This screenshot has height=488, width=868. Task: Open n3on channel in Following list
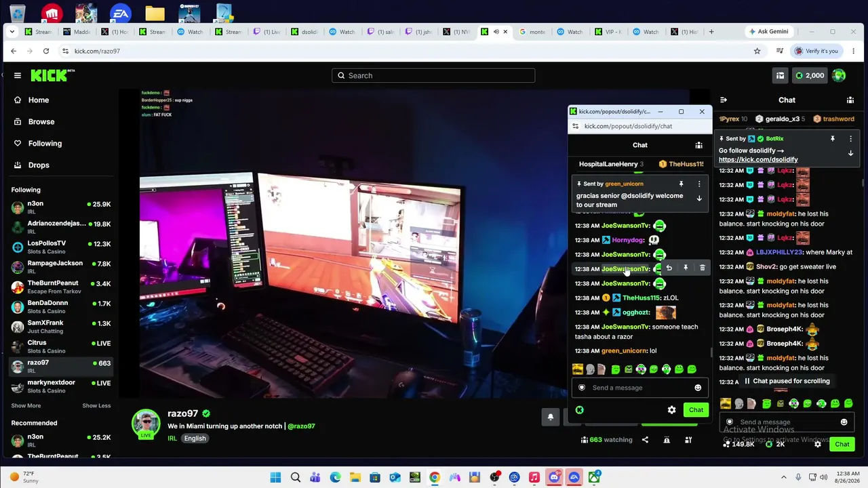pos(61,207)
